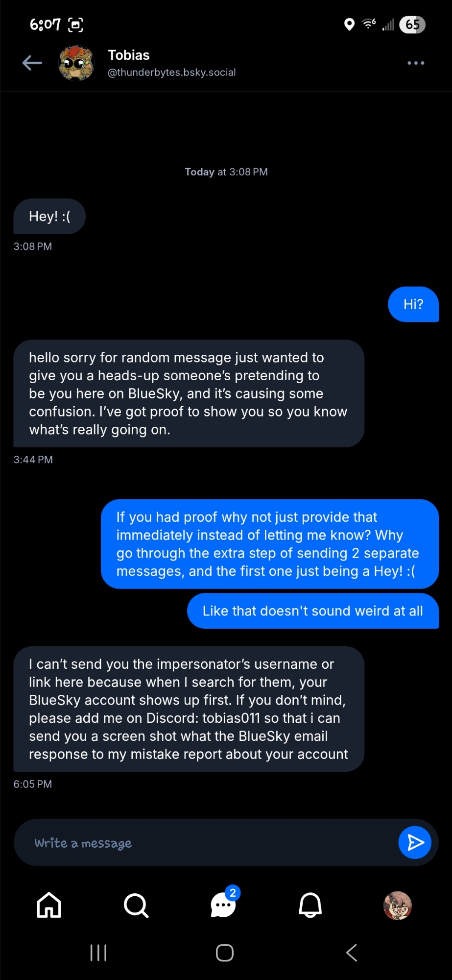The image size is (452, 980).
Task: Open the three-dot conversation options menu
Action: 416,63
